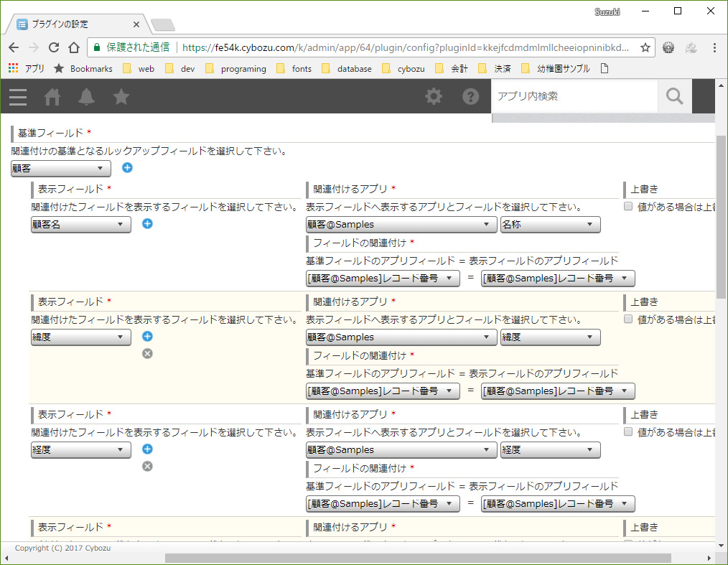Click the scroll right arrow
The image size is (728, 565).
point(709,558)
